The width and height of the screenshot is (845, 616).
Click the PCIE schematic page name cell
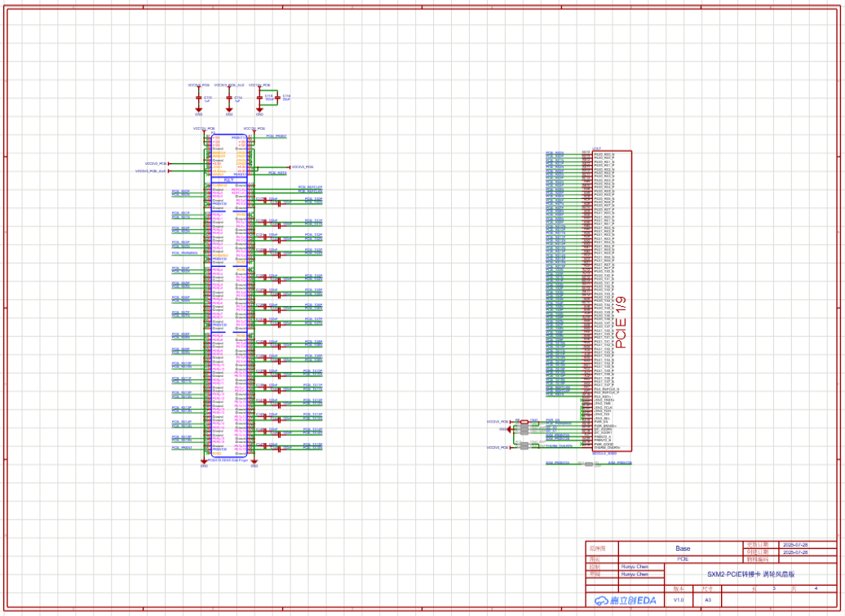pos(683,560)
